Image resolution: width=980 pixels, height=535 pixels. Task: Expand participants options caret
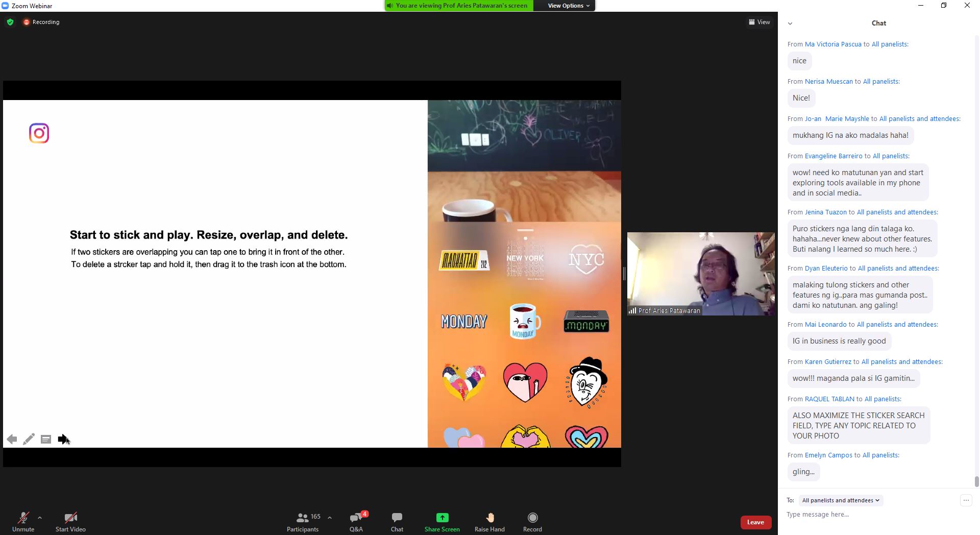point(330,518)
